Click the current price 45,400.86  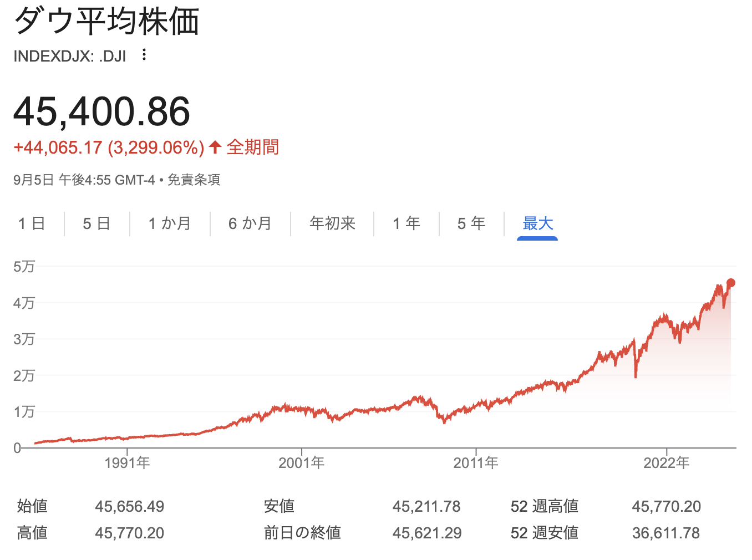[102, 111]
